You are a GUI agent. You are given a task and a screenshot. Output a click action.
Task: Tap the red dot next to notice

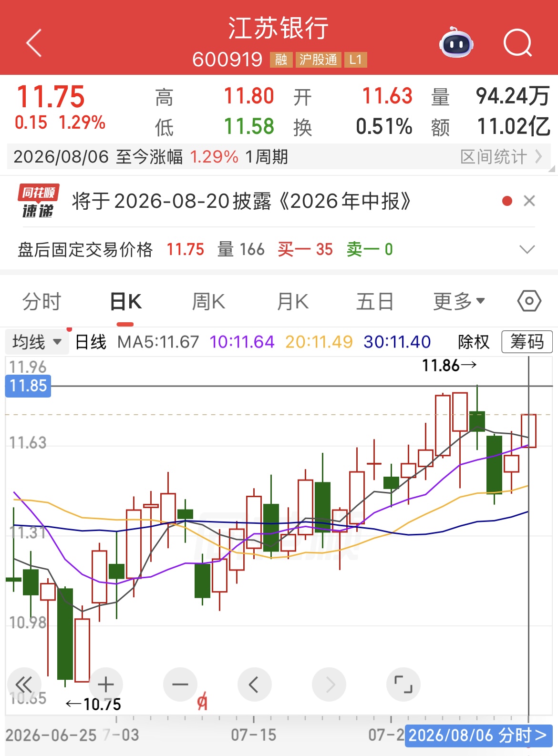[507, 201]
